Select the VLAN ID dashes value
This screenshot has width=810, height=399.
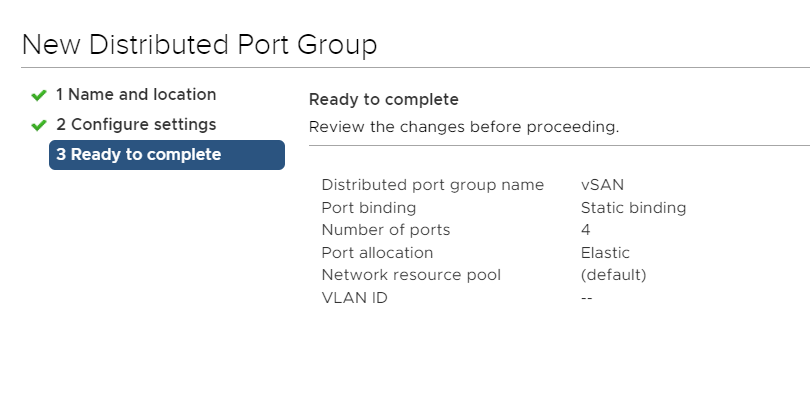586,298
